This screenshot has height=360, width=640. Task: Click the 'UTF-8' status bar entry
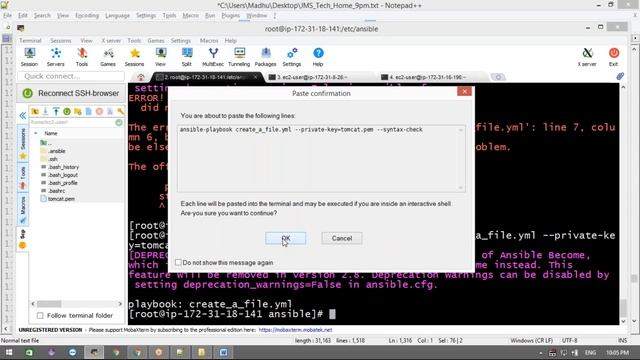coord(569,340)
